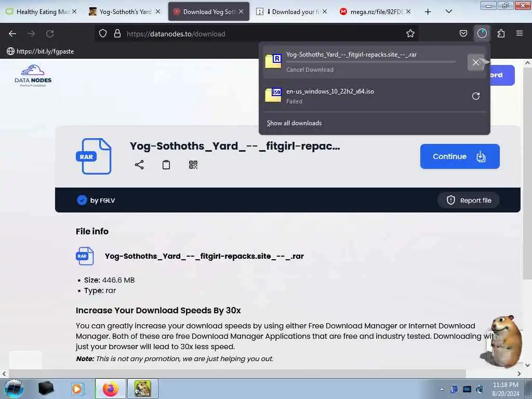Viewport: 532px width, 399px height.
Task: Cancel the Yog-Sothoths_Yard rar download
Action: point(476,62)
